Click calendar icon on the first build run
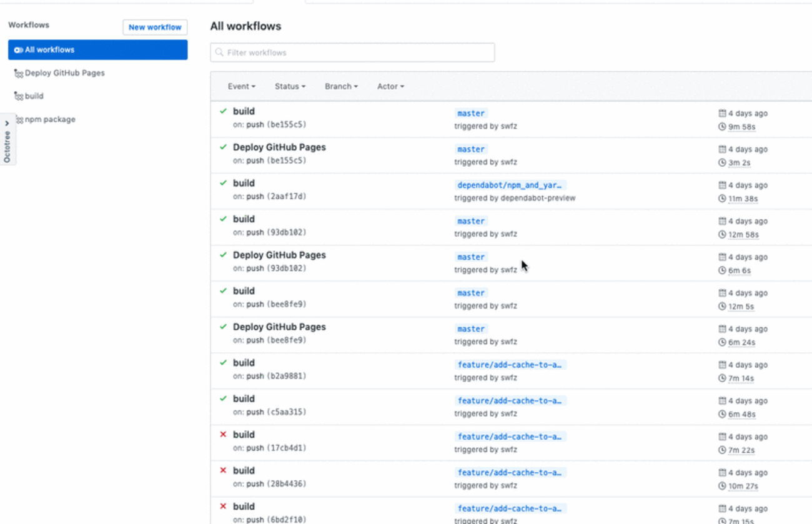This screenshot has width=812, height=524. (722, 114)
